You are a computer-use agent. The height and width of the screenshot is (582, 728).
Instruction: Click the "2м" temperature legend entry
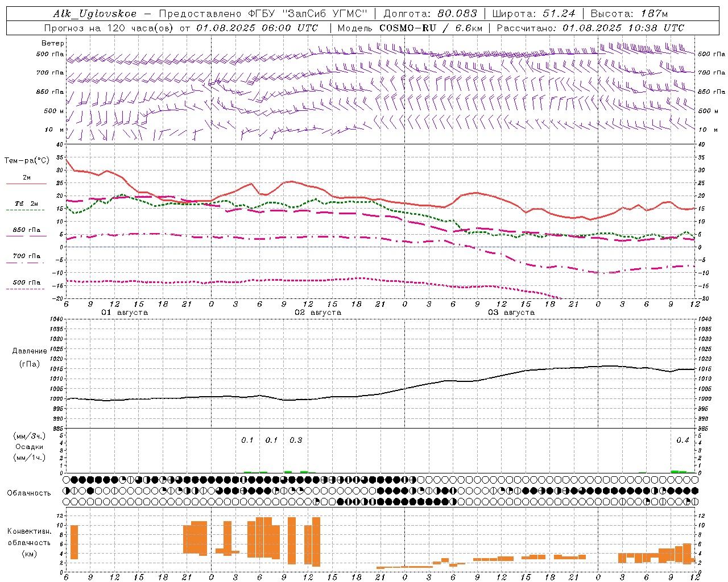pyautogui.click(x=27, y=177)
